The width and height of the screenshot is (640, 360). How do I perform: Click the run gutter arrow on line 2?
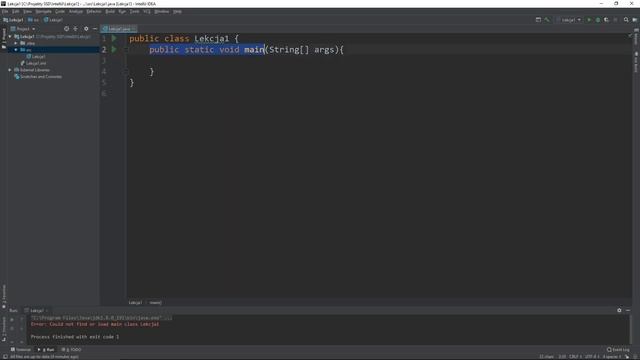114,49
